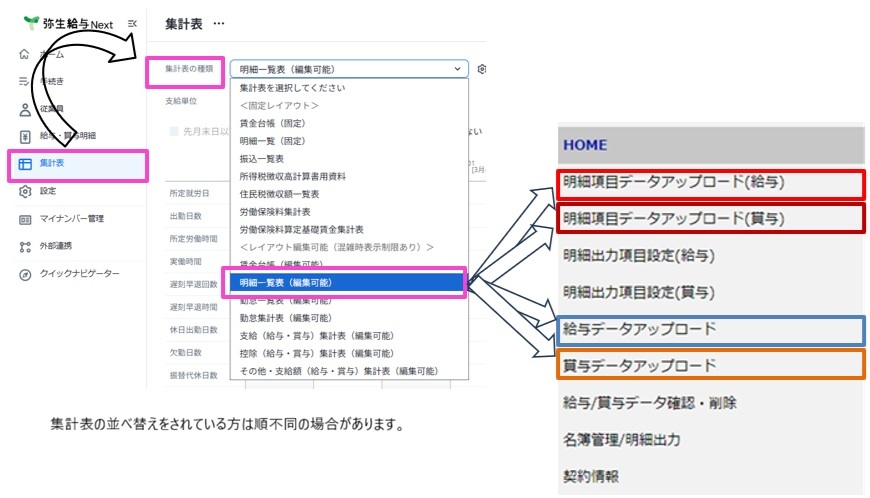Click the 支給単位 label
Screen dimensions: 870x498
[181, 101]
